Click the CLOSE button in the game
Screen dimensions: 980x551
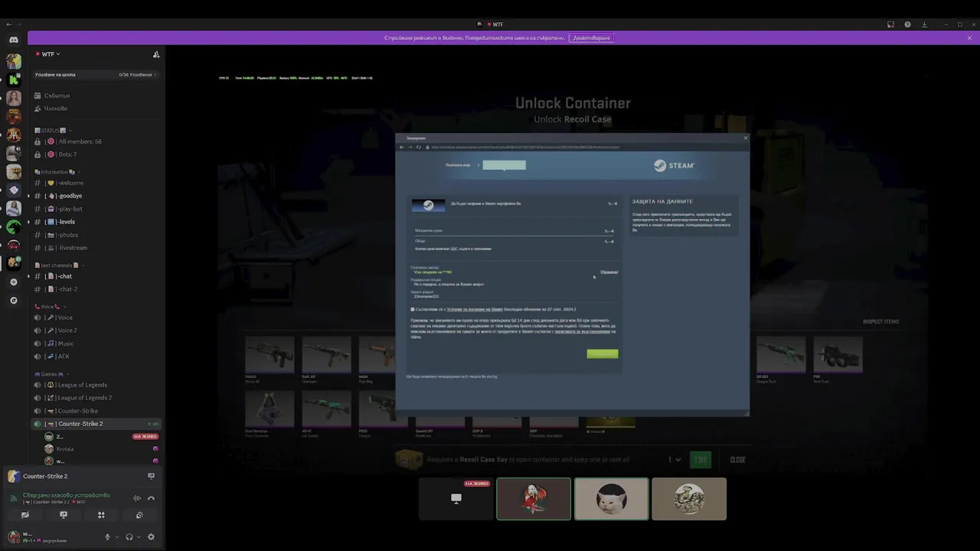pos(738,460)
